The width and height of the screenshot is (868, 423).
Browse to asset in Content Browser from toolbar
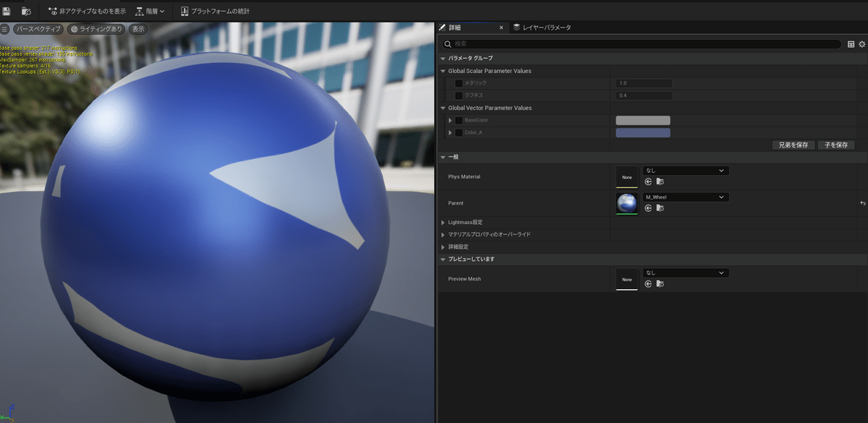click(26, 11)
